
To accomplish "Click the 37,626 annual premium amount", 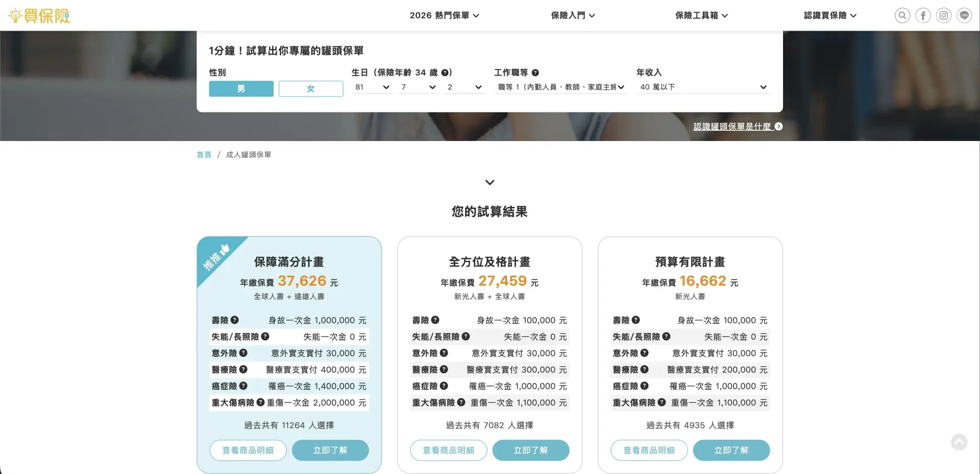I will click(302, 281).
